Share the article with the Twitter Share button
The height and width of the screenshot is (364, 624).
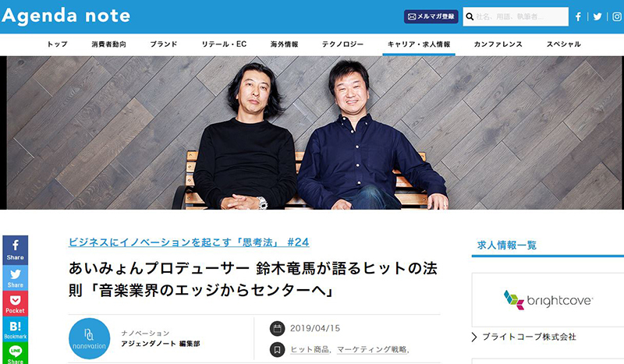point(15,277)
